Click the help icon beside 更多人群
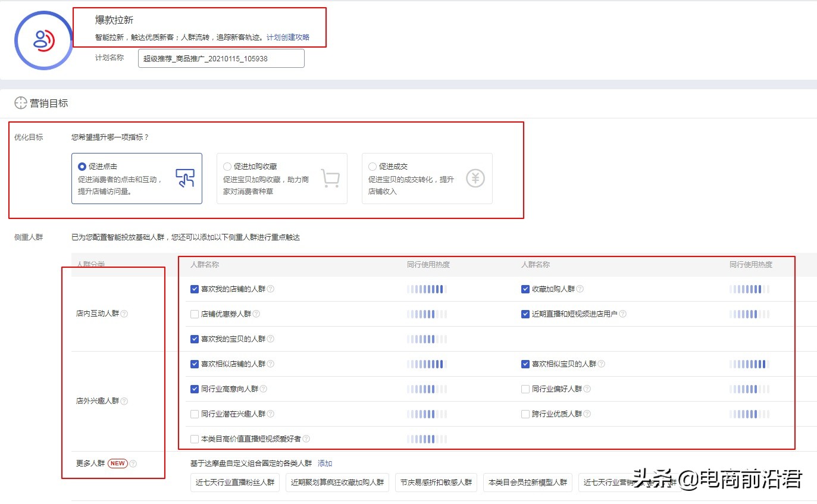This screenshot has width=817, height=504. [x=134, y=463]
